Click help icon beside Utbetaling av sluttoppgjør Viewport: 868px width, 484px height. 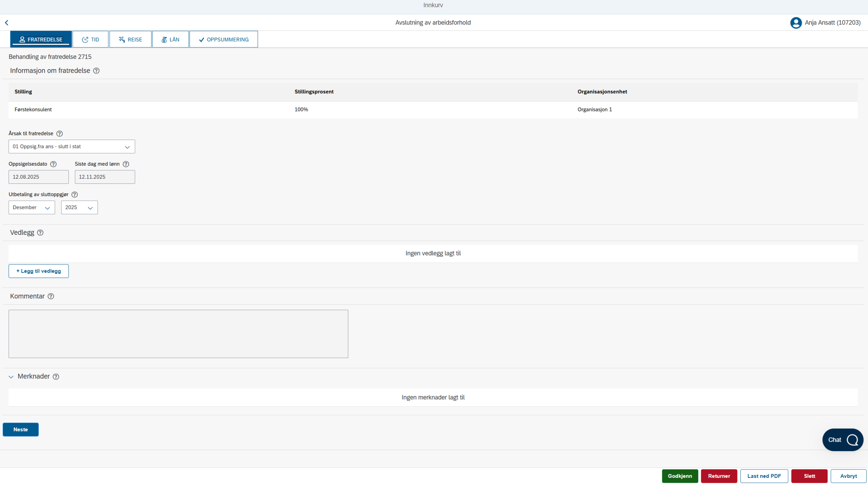coord(75,195)
